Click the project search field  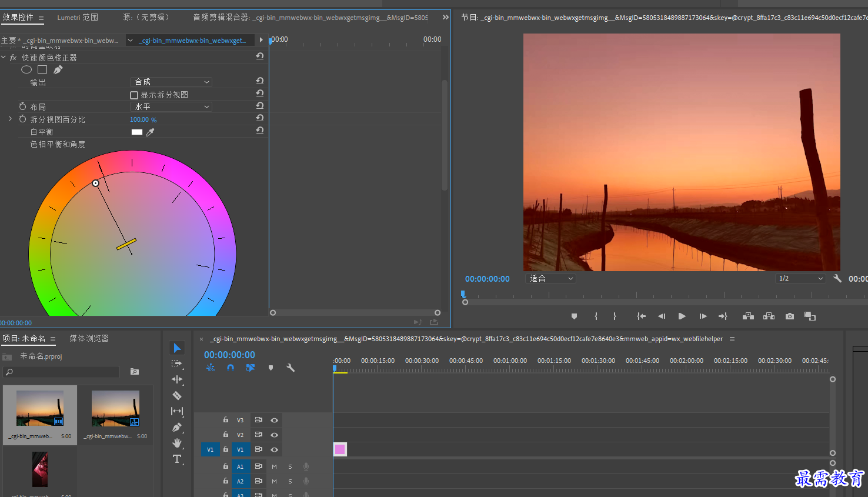point(61,372)
